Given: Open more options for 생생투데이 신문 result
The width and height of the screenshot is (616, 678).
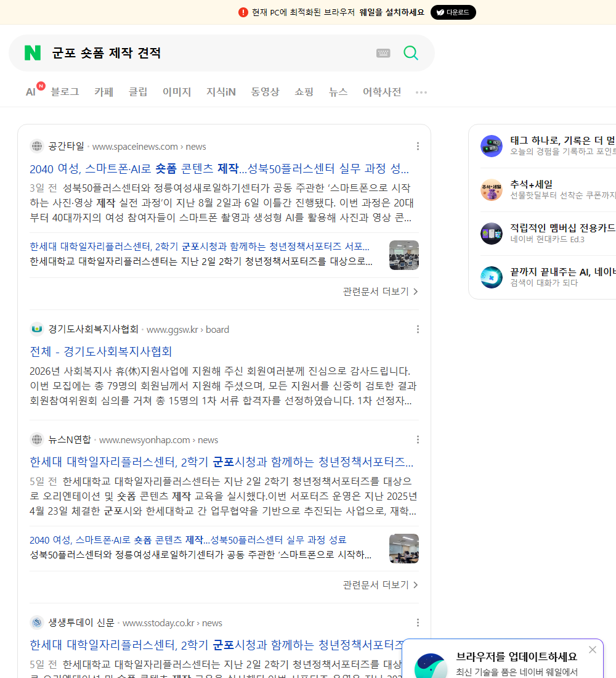Looking at the screenshot, I should [x=418, y=623].
